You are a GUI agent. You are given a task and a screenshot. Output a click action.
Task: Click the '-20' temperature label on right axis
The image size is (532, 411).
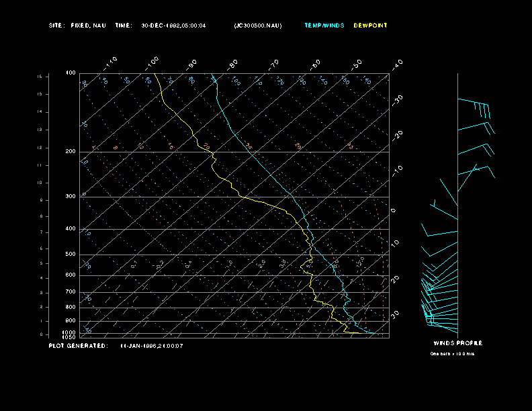click(x=397, y=136)
